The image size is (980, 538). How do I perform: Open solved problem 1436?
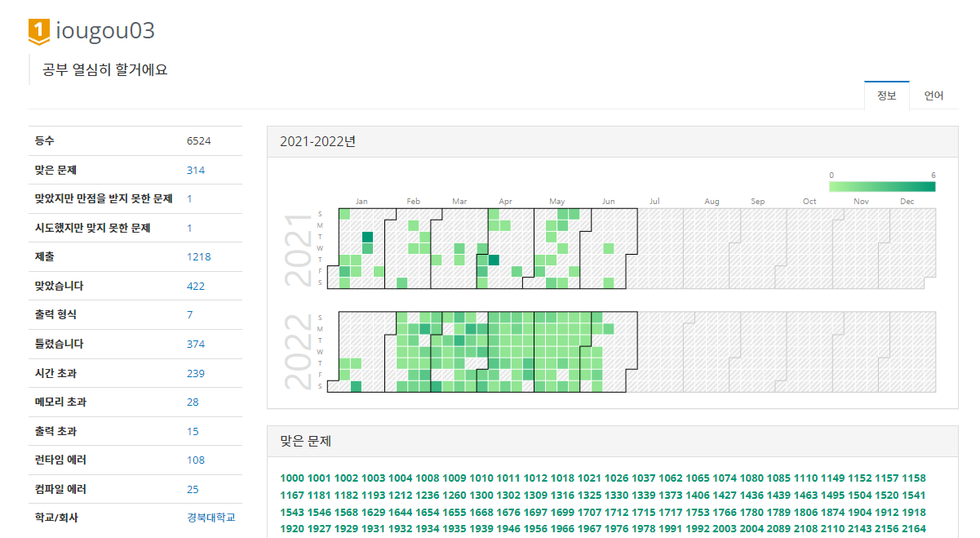point(752,496)
